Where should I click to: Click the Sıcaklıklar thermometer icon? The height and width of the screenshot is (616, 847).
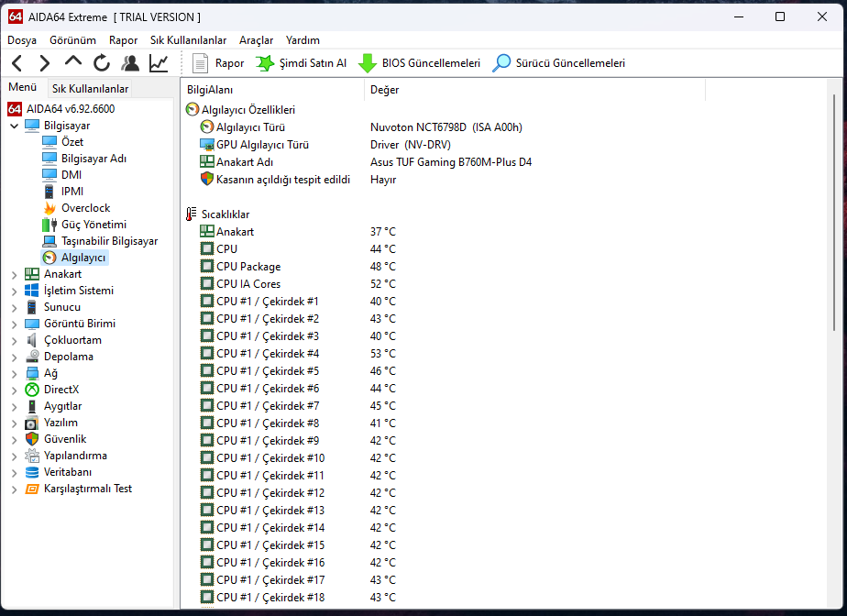[x=192, y=214]
